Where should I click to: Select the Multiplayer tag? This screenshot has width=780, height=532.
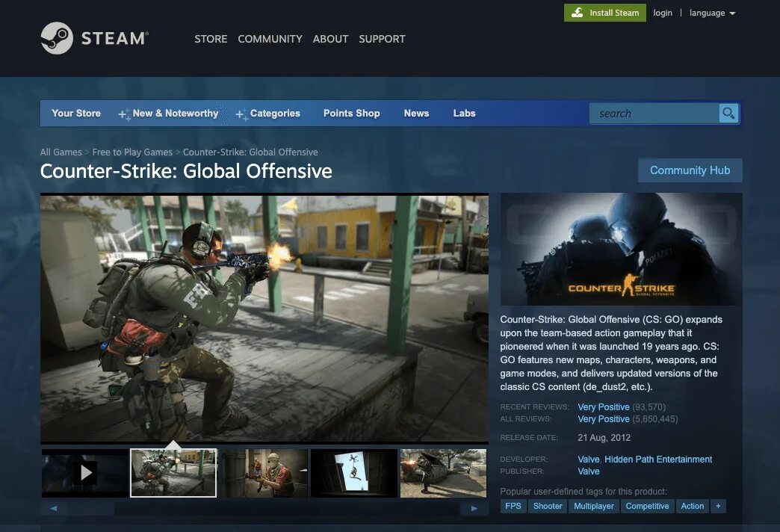coord(594,506)
